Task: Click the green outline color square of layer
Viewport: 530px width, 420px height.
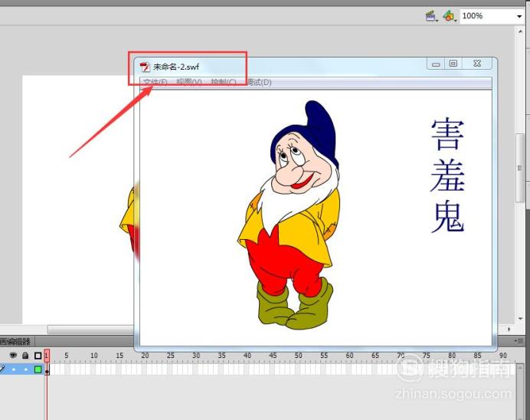Action: coord(38,369)
